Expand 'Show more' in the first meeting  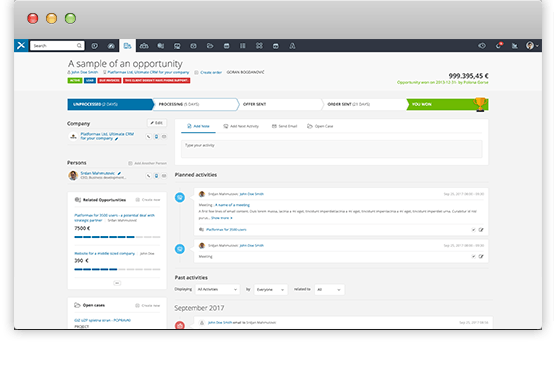click(222, 218)
